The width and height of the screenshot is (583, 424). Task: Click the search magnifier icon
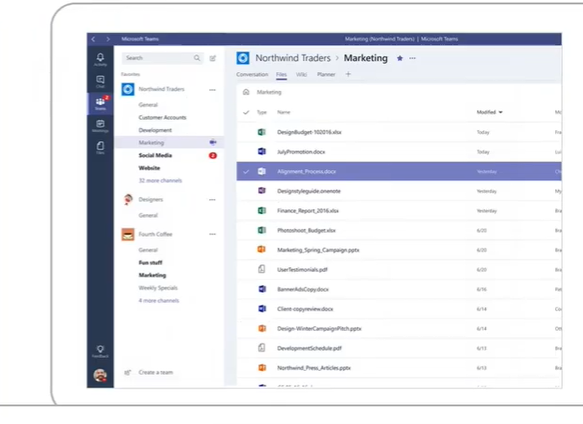coord(197,58)
